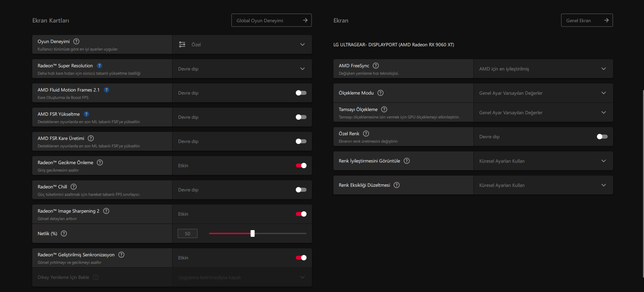Open the Ölçekleme Modu dropdown
Image resolution: width=644 pixels, height=292 pixels.
tap(543, 93)
